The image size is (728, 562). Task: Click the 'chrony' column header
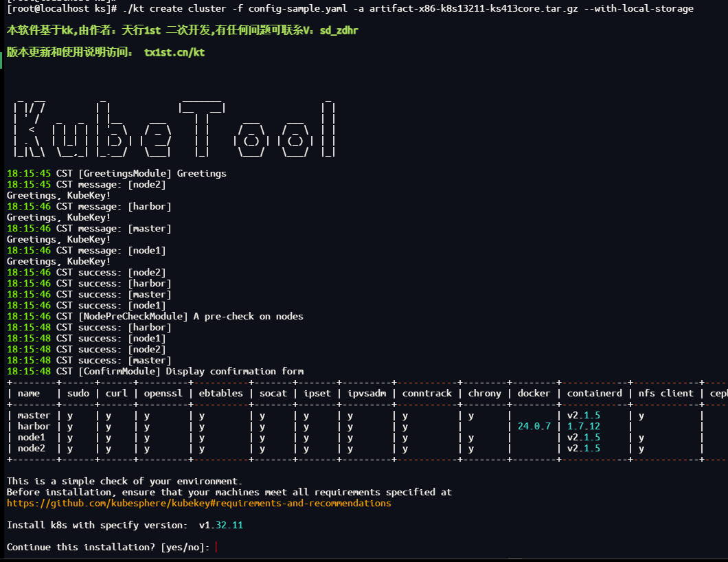485,394
